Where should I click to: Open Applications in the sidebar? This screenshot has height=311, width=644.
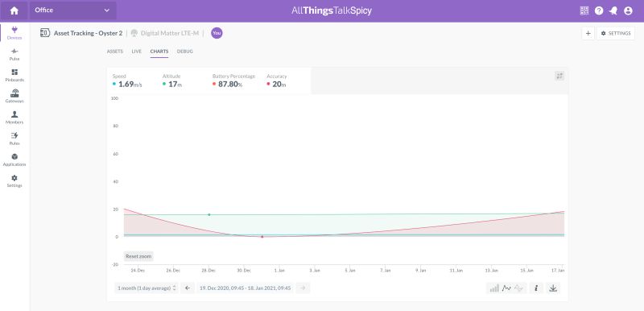point(14,160)
